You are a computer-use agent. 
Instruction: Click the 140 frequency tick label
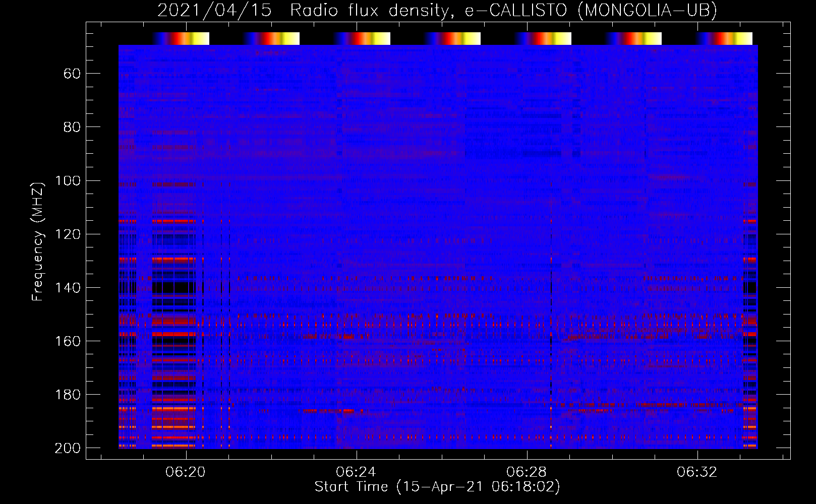[68, 288]
